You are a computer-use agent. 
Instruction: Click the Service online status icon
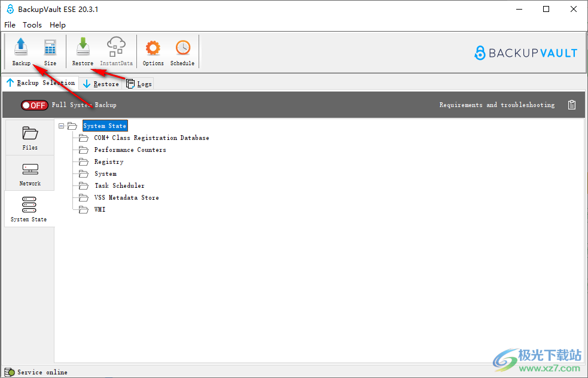(x=10, y=372)
